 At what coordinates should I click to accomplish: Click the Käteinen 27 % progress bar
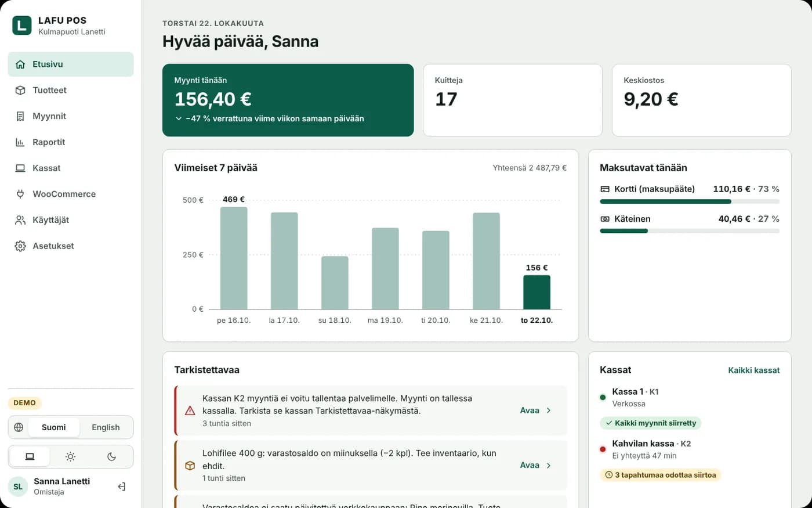pyautogui.click(x=690, y=231)
